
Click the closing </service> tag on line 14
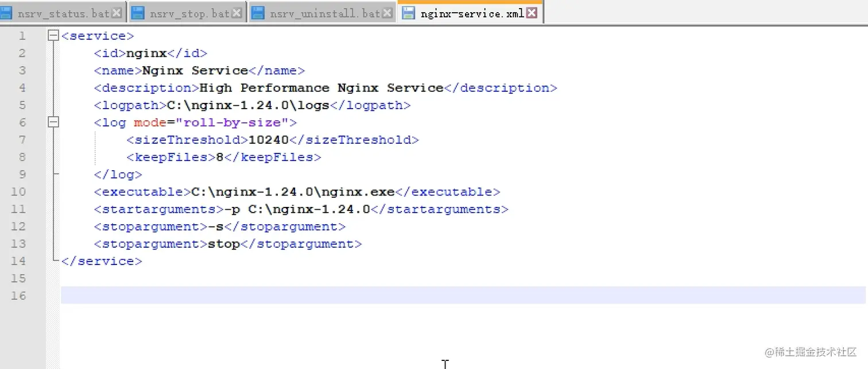pos(102,261)
